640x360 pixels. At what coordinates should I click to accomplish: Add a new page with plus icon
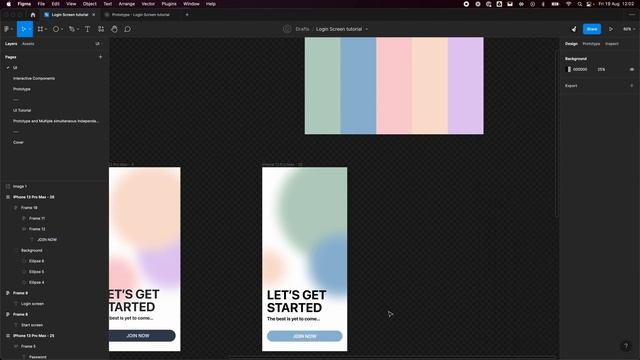(100, 57)
